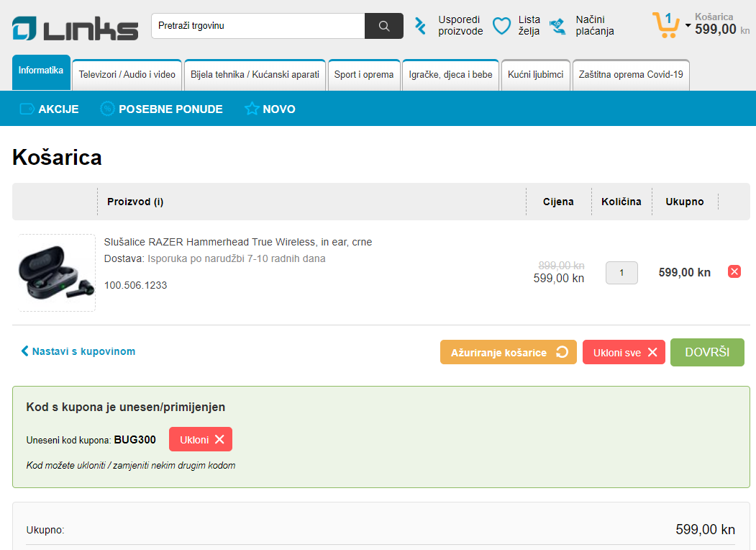Remove coupon BUG300 with Ukloni button
Screen dimensions: 756x550
coord(201,440)
